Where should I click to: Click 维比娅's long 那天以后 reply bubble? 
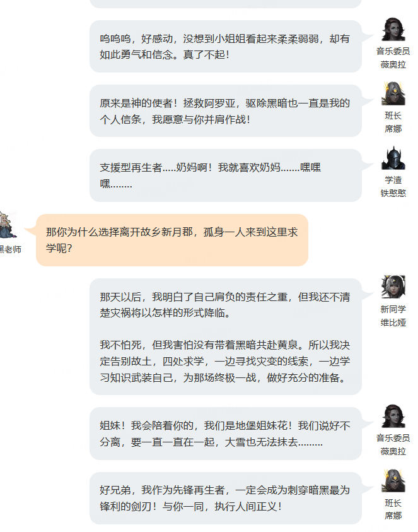pyautogui.click(x=226, y=336)
